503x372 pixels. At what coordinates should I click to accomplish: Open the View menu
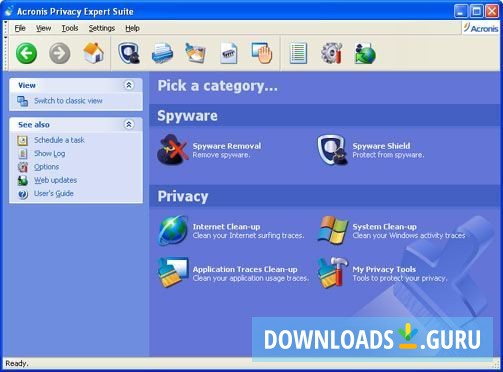click(44, 28)
